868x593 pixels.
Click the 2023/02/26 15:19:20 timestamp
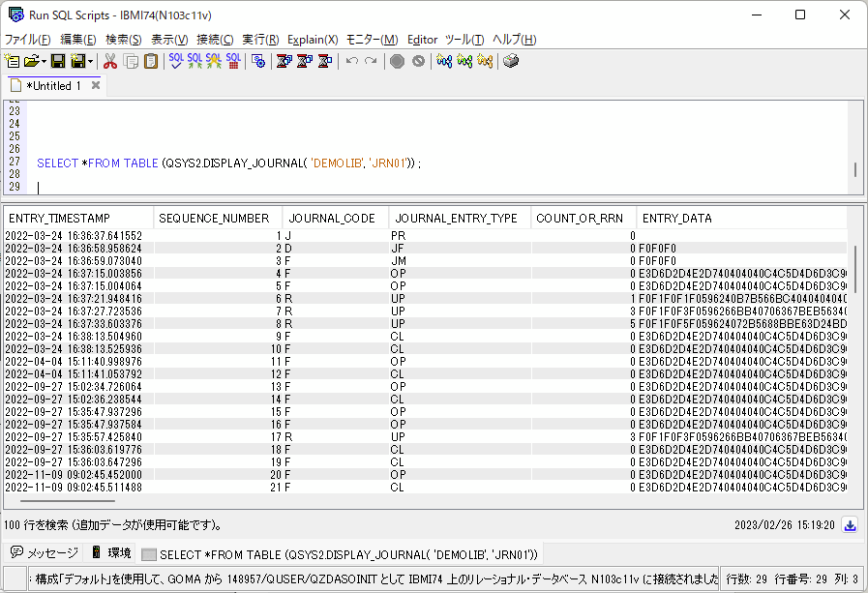tap(785, 525)
